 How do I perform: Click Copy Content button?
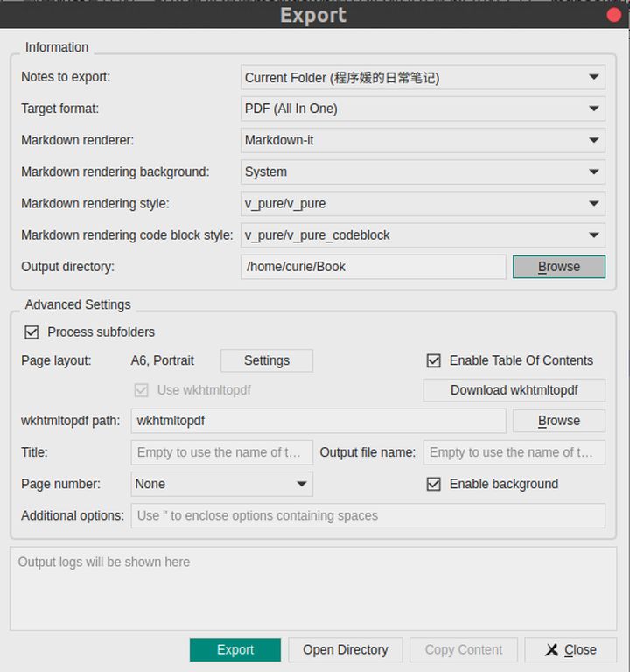point(463,650)
